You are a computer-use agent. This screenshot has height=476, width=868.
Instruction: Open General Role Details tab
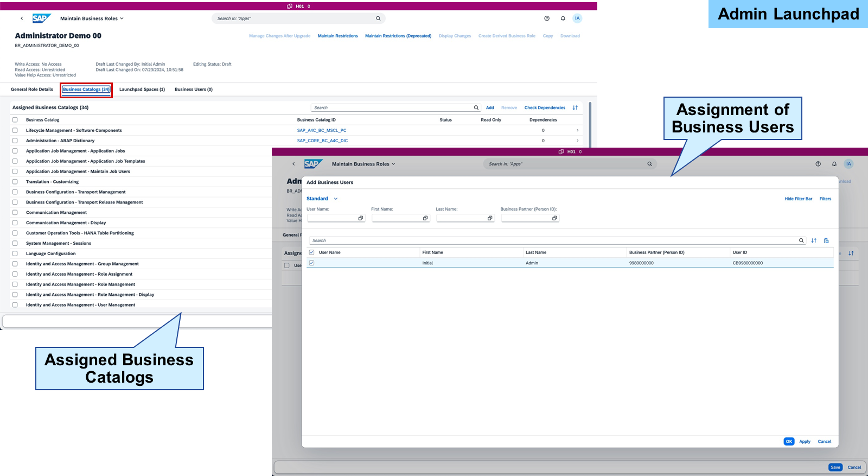click(32, 90)
